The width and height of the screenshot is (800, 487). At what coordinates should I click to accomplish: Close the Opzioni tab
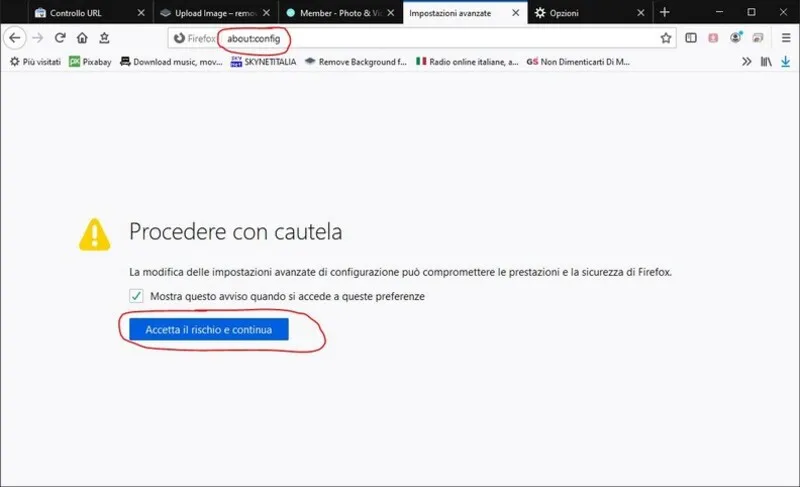click(641, 13)
